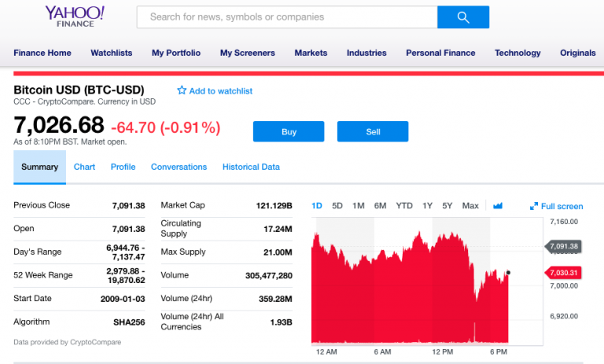Screen dimensions: 604x364
Task: Click the Yahoo Finance logo
Action: click(75, 17)
